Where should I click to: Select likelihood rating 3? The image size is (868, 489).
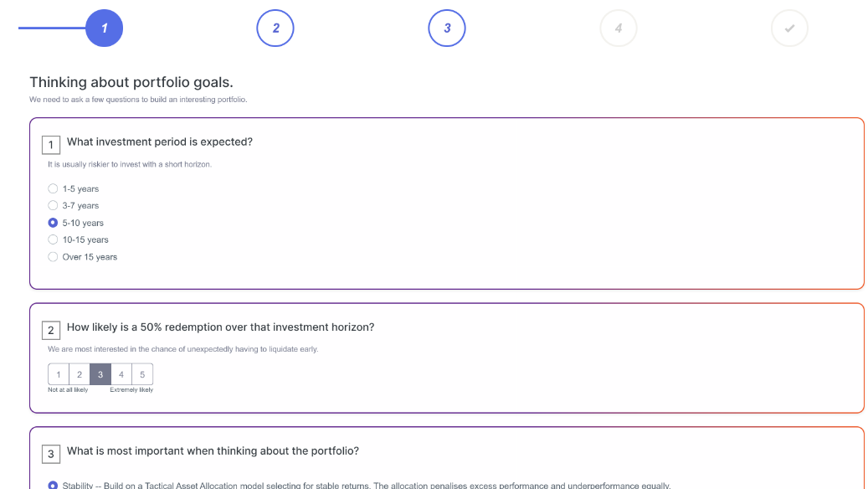click(x=100, y=374)
